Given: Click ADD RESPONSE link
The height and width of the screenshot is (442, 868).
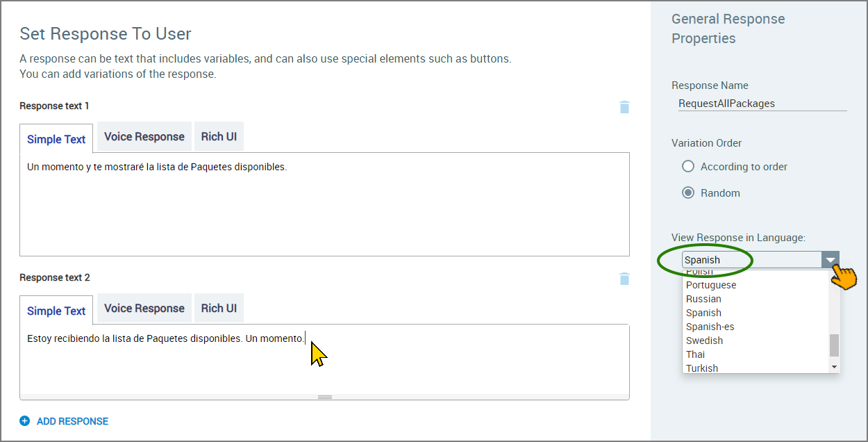Looking at the screenshot, I should 72,421.
